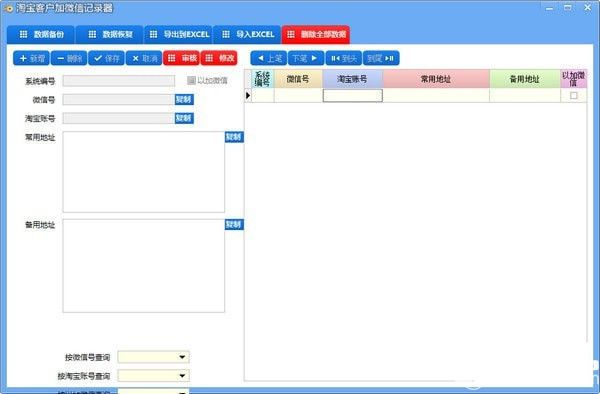Copy the 常用地址 text with 复制

234,137
